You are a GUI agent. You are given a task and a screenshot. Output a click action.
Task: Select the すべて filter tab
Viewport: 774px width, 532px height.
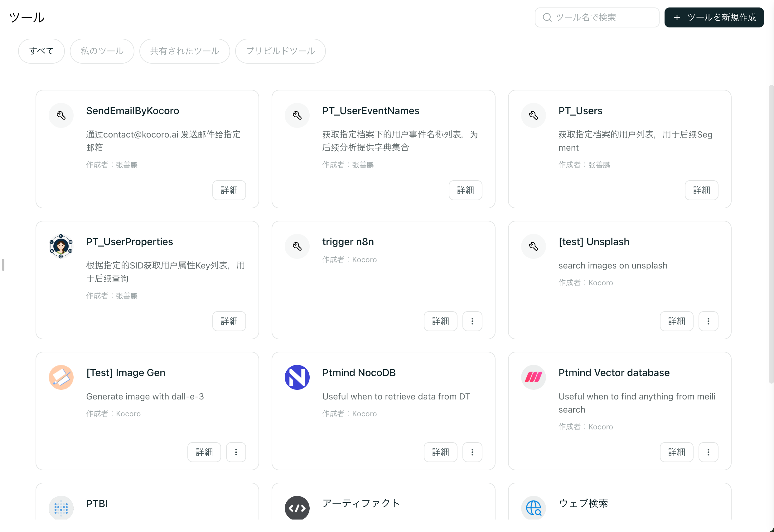(41, 51)
